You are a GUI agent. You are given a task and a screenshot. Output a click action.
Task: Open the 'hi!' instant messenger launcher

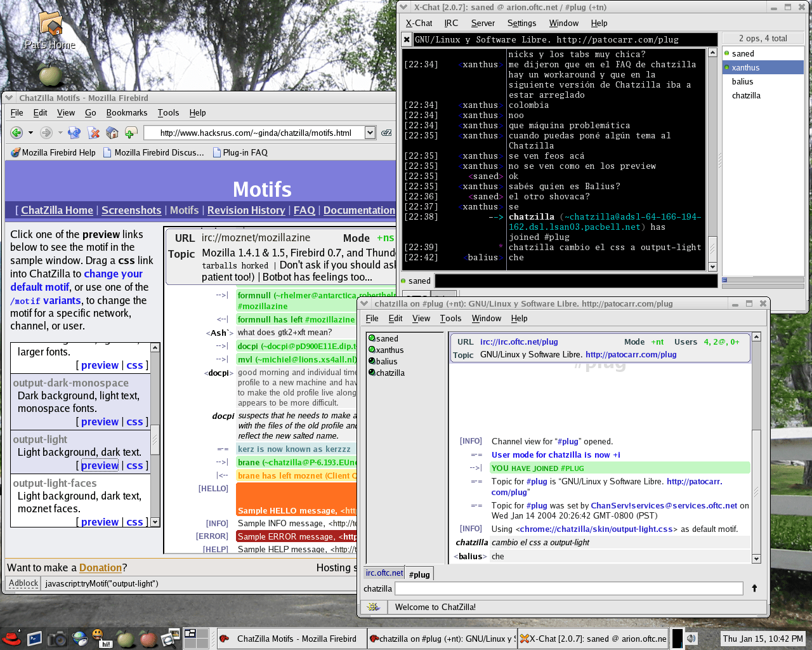101,638
